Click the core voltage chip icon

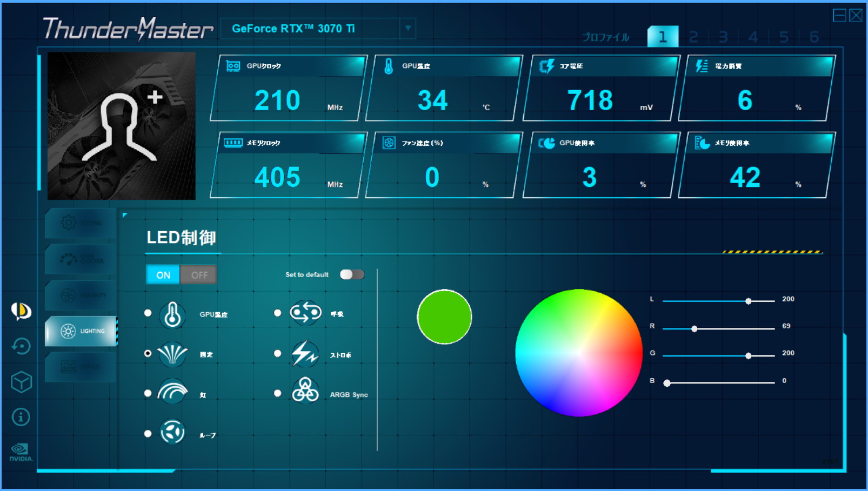tap(546, 66)
